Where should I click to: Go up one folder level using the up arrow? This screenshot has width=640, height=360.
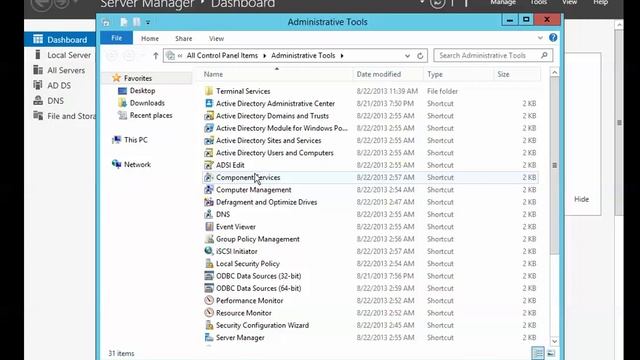[x=156, y=56]
